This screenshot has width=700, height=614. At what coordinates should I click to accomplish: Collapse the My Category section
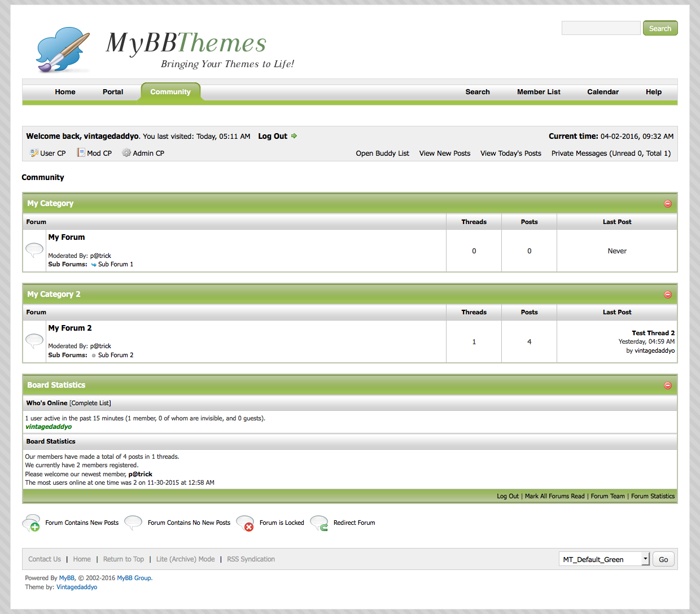click(x=668, y=204)
